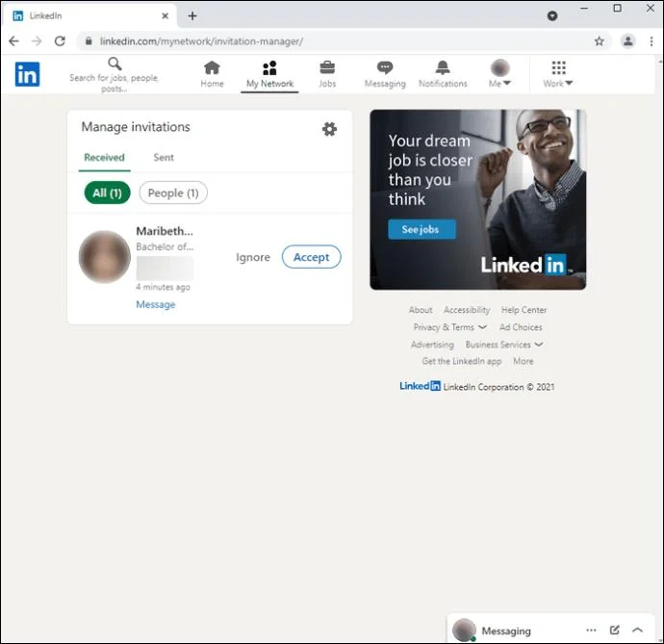
Task: Open Get the LinkedIn app link
Action: pyautogui.click(x=462, y=361)
